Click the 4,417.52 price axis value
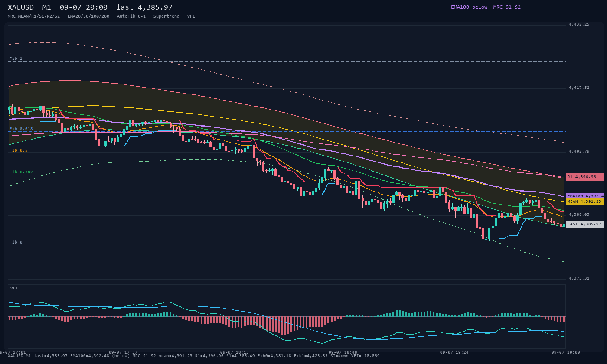Image resolution: width=607 pixels, height=364 pixels. click(x=579, y=88)
